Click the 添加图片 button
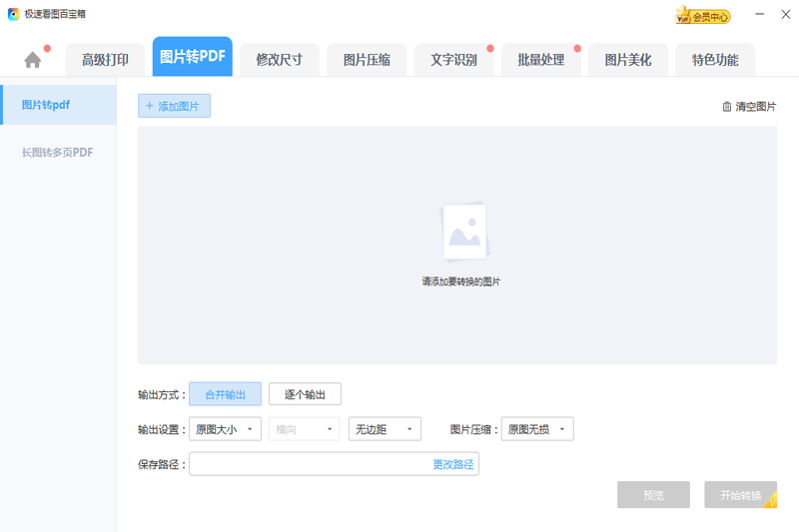This screenshot has width=799, height=532. (174, 106)
